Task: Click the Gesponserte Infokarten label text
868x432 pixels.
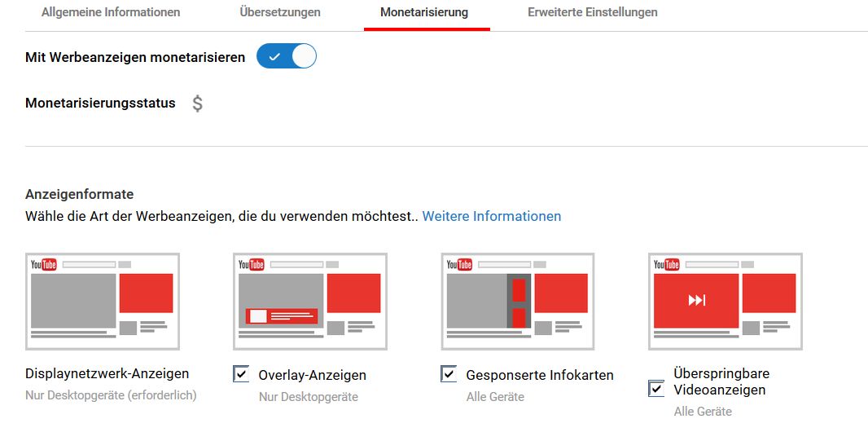Action: [539, 375]
